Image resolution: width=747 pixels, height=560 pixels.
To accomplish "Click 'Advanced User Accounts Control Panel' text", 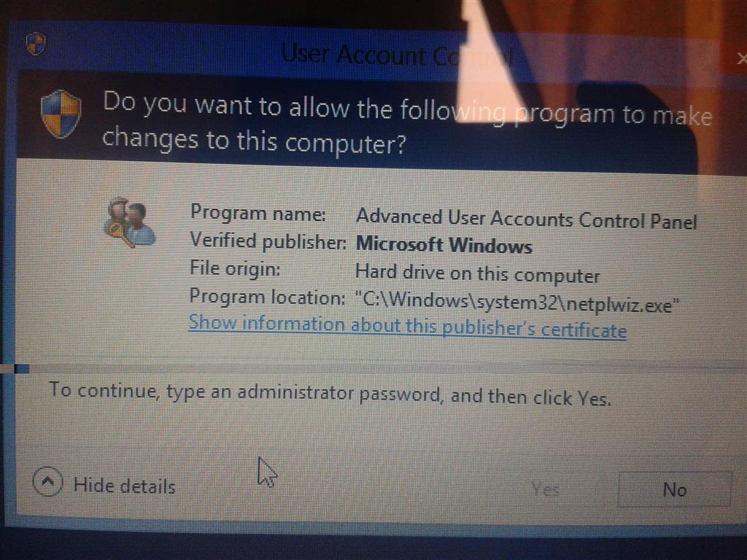I will 527,219.
